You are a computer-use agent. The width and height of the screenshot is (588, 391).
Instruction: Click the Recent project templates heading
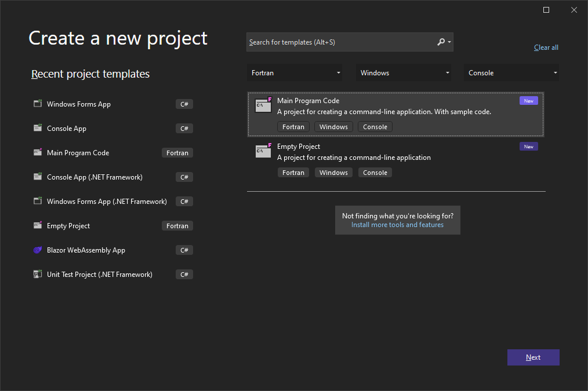(90, 74)
